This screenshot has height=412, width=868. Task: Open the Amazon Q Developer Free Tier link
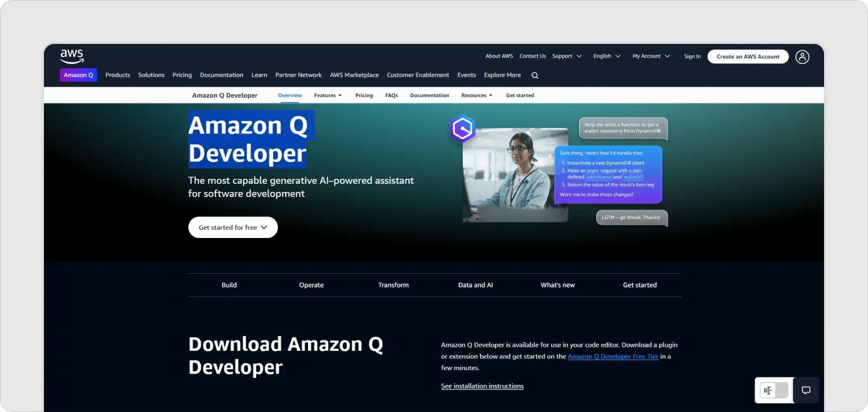tap(612, 357)
